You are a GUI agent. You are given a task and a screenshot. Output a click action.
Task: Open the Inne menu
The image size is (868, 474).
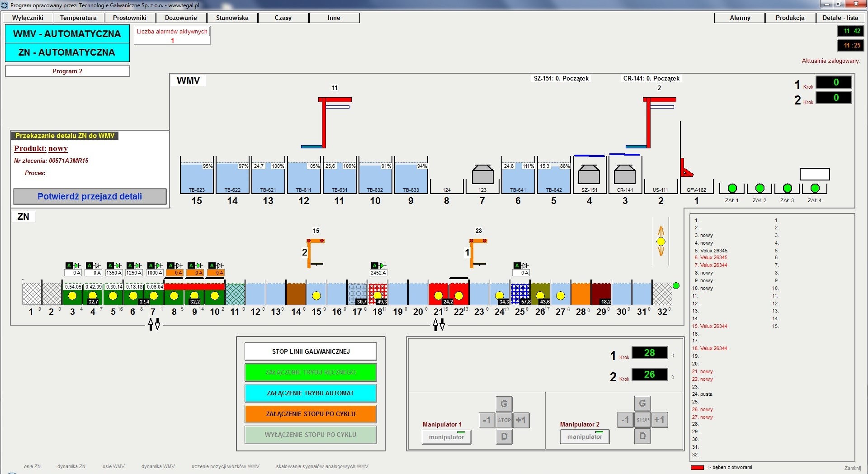[x=334, y=18]
